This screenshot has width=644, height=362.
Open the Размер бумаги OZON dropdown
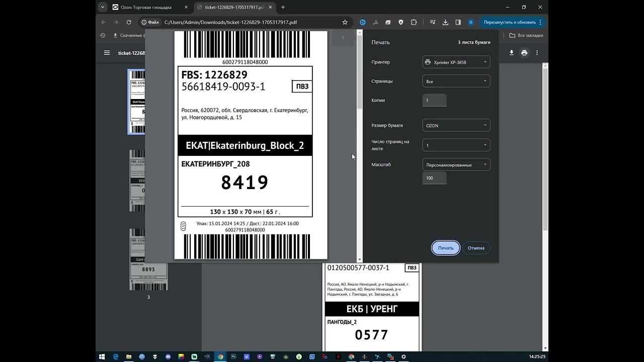coord(456,125)
